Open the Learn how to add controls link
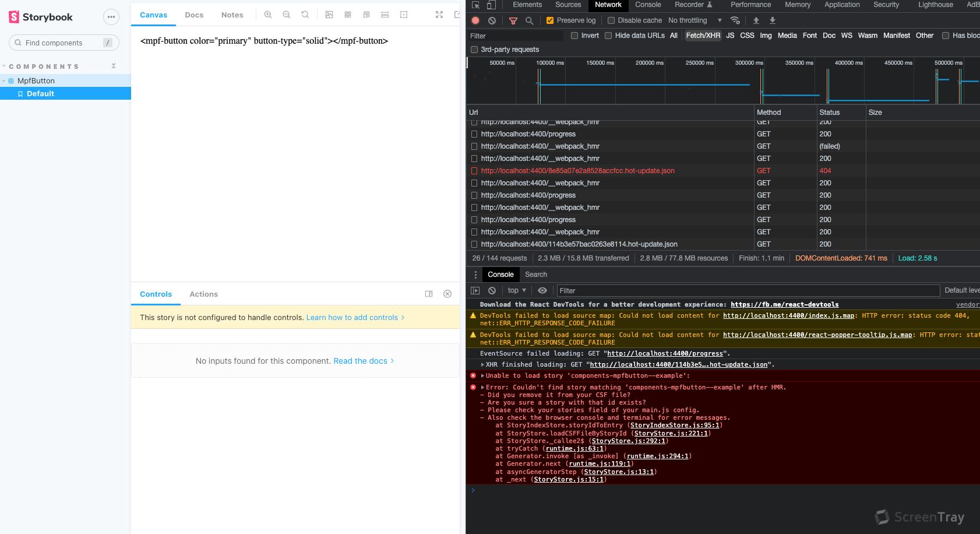980x534 pixels. point(352,317)
